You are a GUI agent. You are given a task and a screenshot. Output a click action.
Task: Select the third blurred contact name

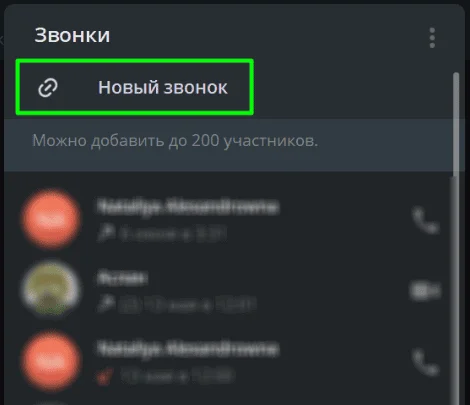188,349
